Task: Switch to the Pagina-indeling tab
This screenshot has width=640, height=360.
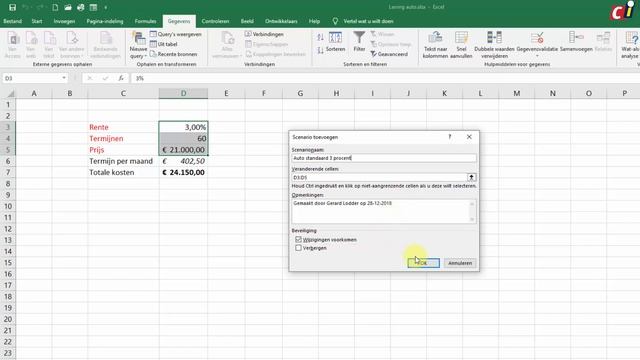Action: (105, 21)
